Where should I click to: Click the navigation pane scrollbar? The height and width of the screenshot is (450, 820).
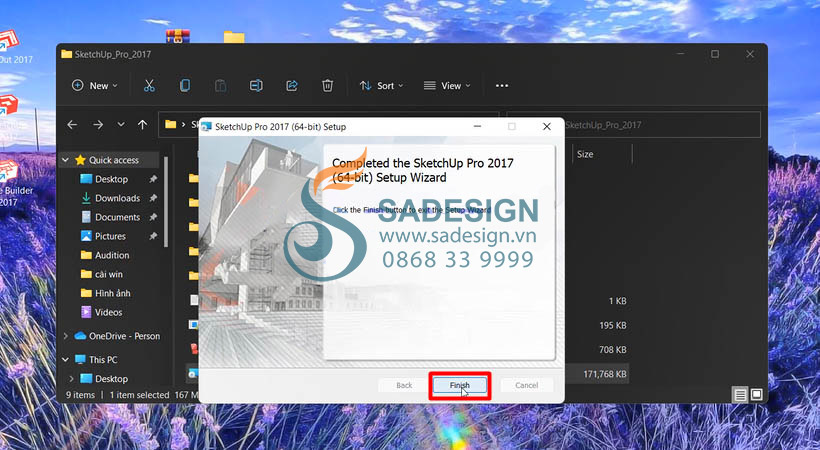[x=166, y=201]
